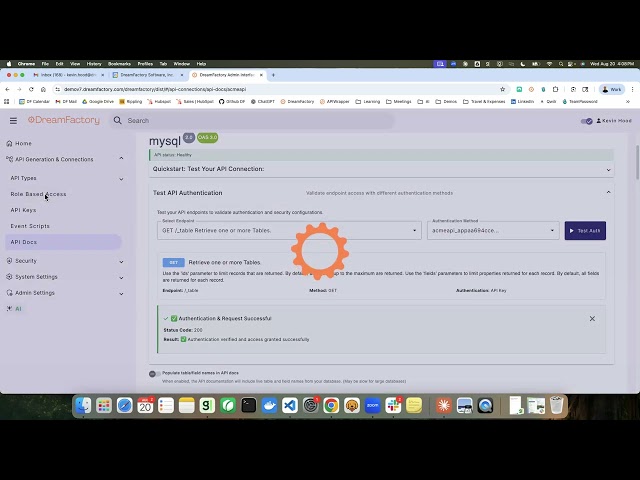
Task: Click the DreamFactory logo
Action: point(64,120)
